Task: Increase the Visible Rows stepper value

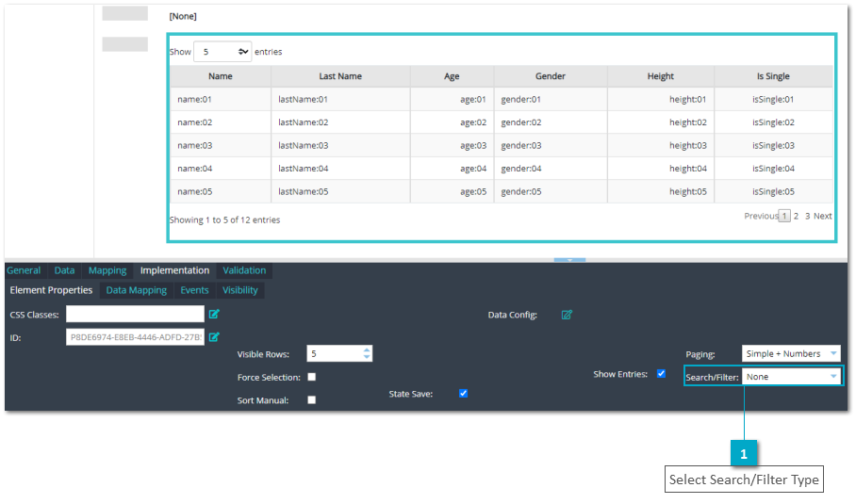Action: 367,350
